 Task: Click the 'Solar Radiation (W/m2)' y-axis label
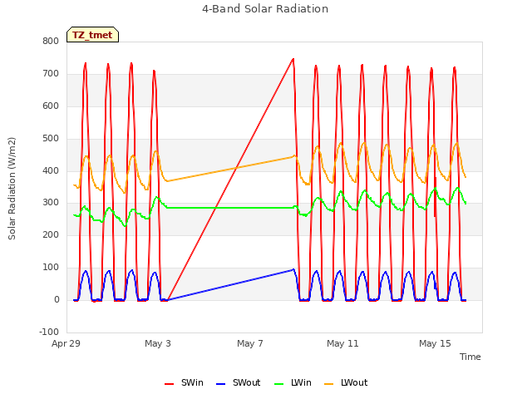12,189
